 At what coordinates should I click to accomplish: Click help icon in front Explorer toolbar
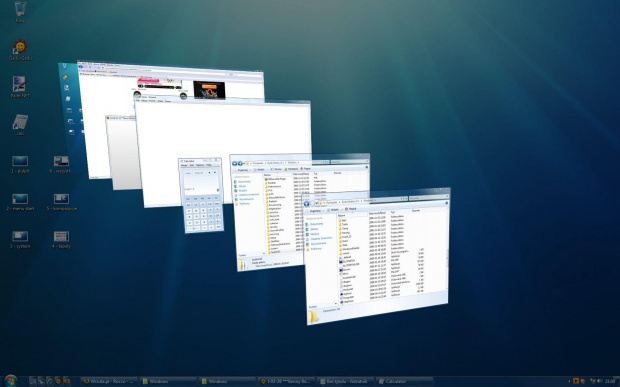point(447,203)
